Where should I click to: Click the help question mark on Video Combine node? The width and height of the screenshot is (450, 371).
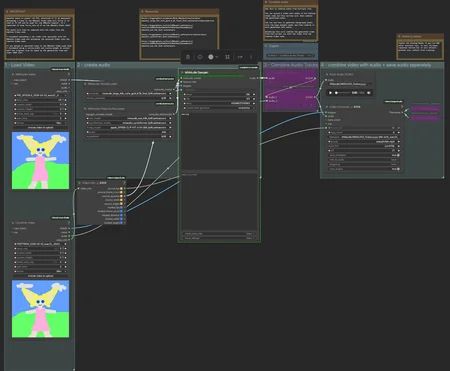(x=402, y=107)
